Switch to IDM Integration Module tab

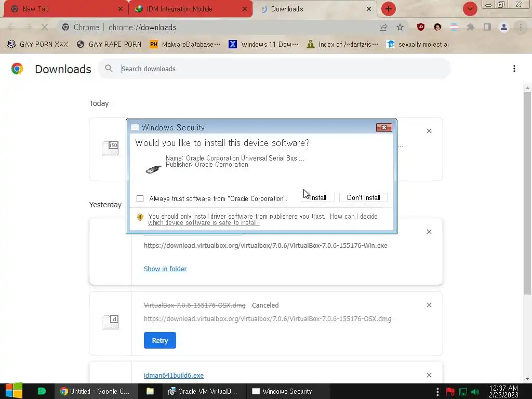pos(190,9)
